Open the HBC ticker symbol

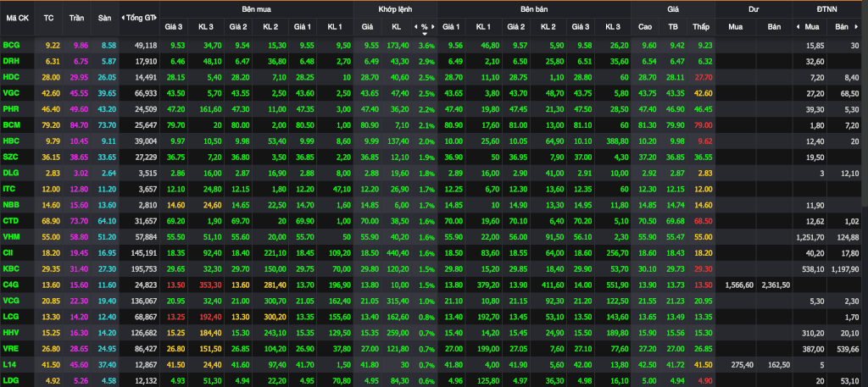(10, 141)
